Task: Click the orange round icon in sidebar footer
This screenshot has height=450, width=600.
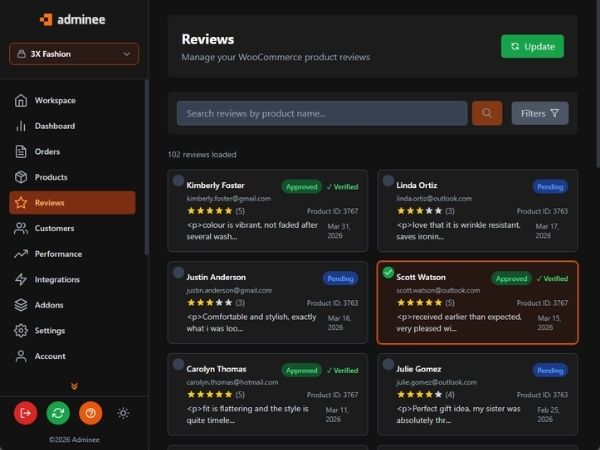Action: pos(90,412)
